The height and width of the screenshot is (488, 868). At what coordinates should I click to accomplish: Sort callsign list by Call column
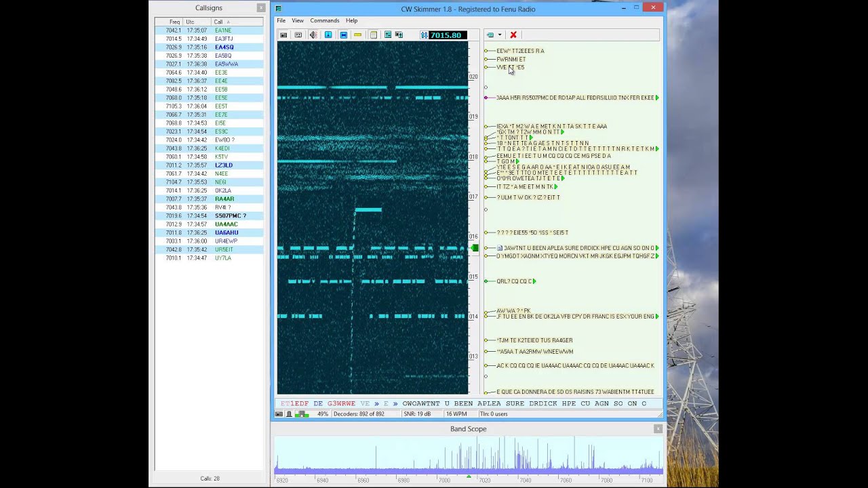point(237,22)
